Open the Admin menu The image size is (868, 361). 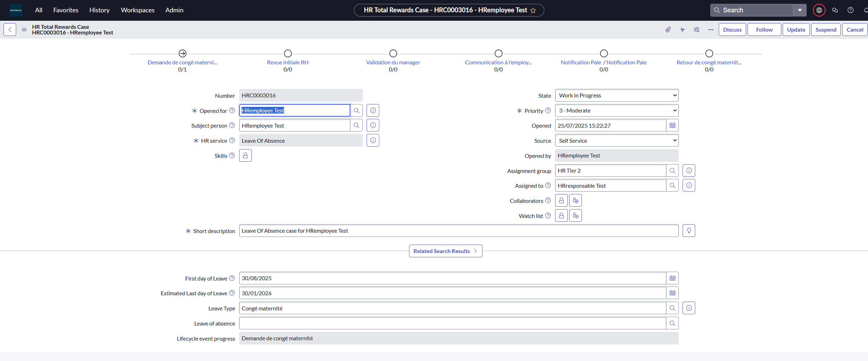coord(174,10)
